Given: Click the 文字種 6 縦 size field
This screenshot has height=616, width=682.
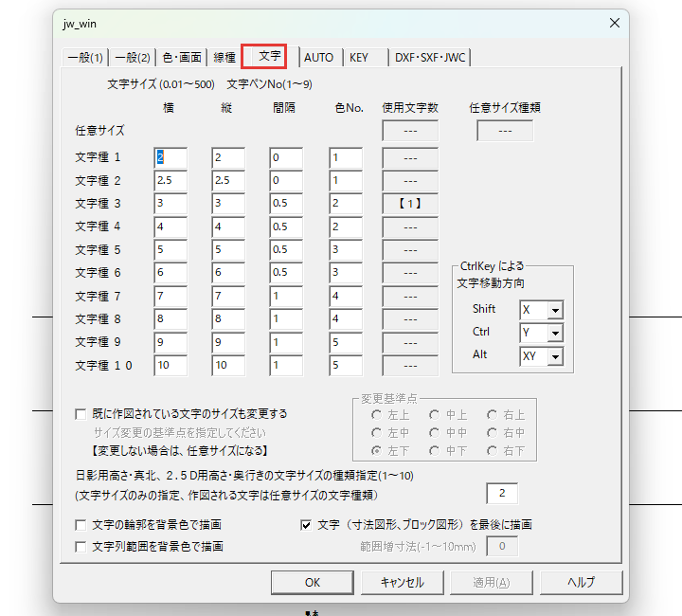Looking at the screenshot, I should pos(228,273).
